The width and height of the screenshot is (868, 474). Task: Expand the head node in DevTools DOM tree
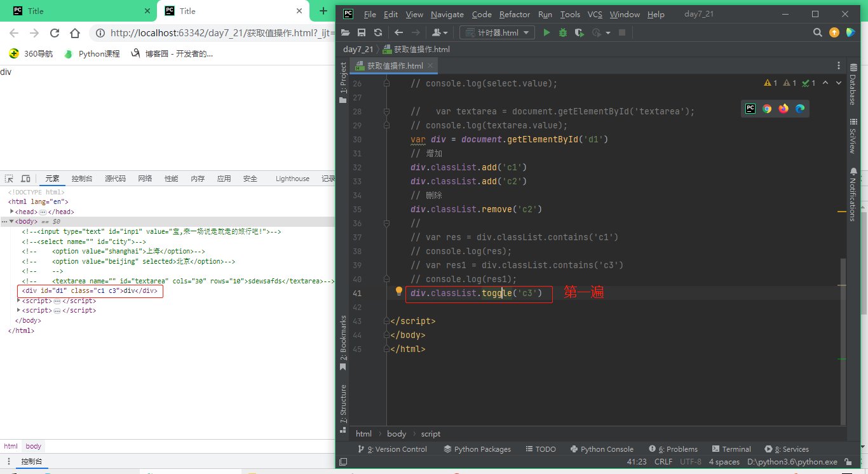[12, 212]
